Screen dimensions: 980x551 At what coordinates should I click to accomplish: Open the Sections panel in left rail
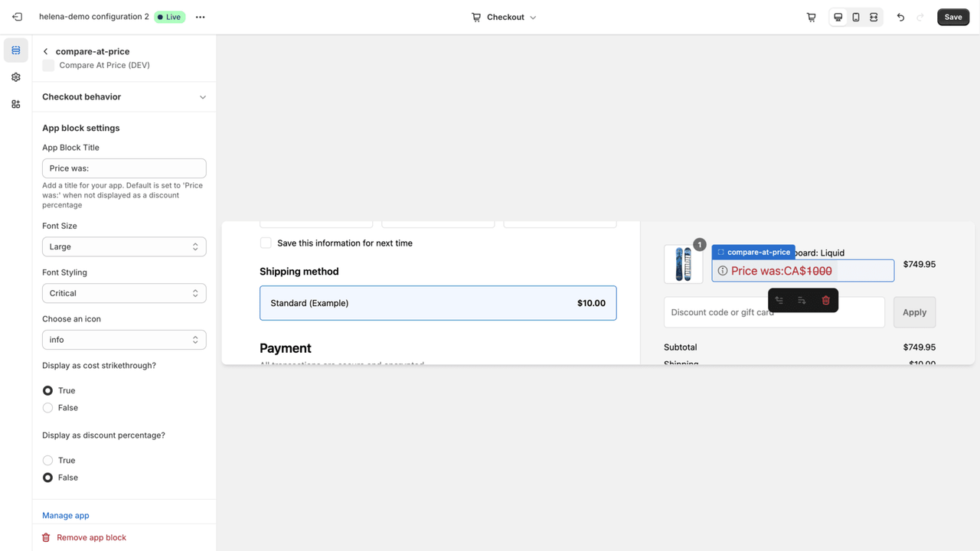click(16, 51)
